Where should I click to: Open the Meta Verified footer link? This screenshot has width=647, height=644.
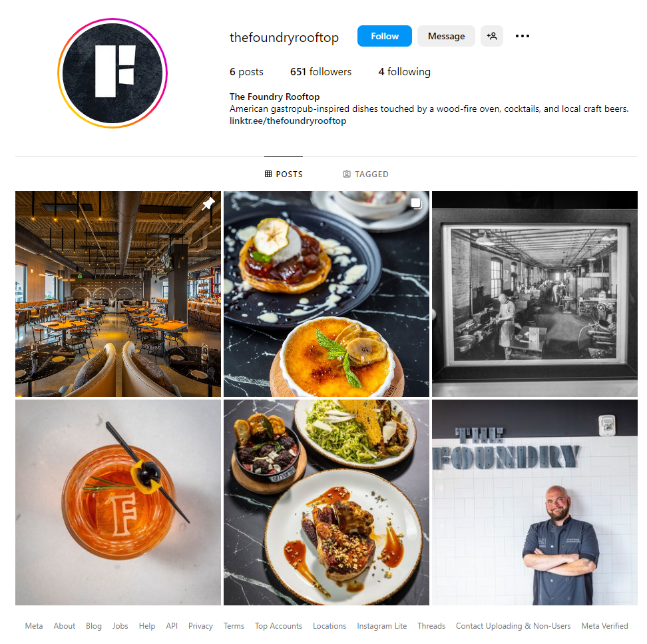pyautogui.click(x=604, y=626)
